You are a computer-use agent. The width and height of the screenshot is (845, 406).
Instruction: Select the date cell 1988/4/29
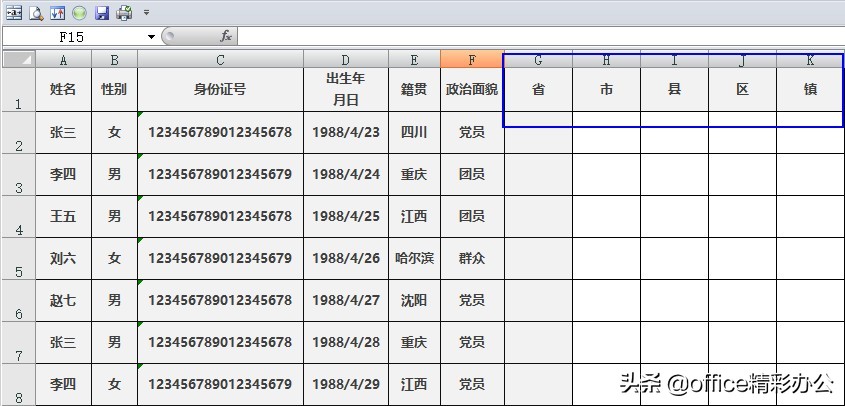pyautogui.click(x=345, y=385)
